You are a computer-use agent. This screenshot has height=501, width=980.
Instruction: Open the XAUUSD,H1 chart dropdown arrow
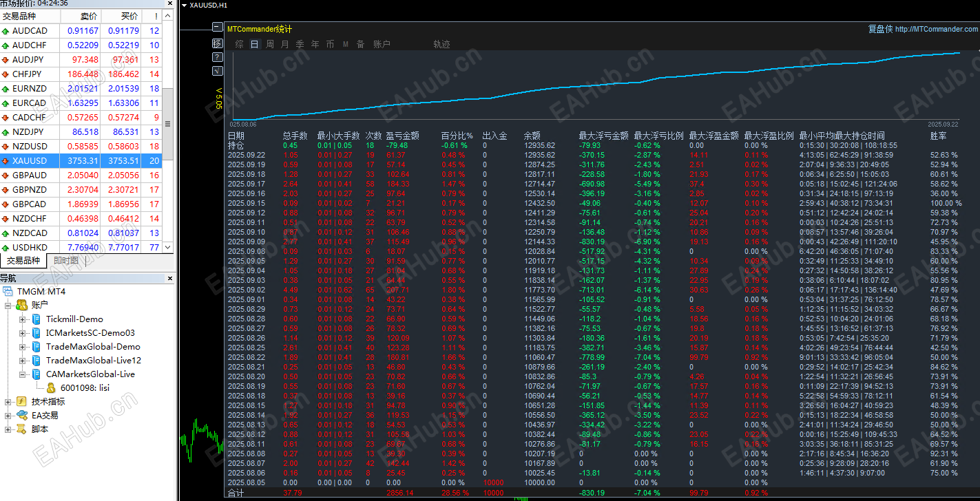point(183,5)
